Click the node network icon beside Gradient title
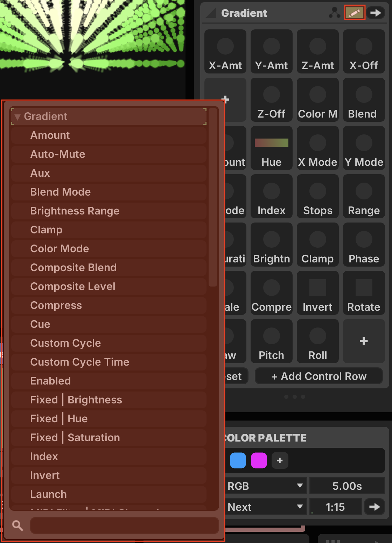 point(335,13)
